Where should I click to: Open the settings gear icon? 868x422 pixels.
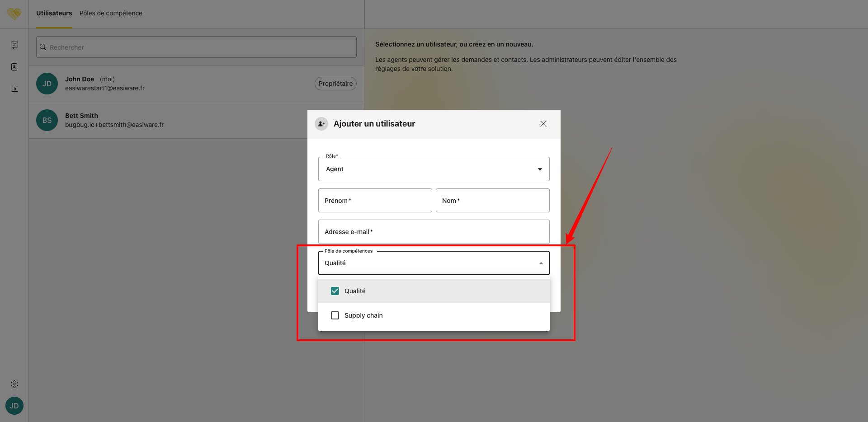[x=14, y=384]
